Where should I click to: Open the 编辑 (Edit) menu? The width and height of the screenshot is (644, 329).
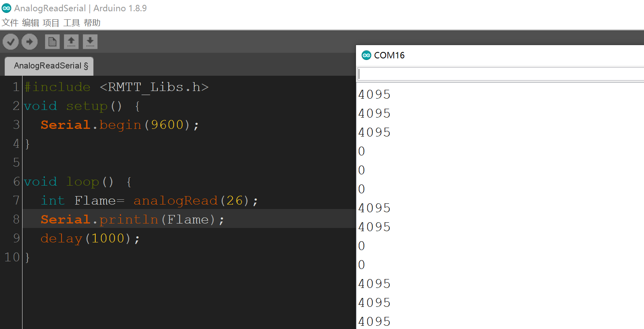pos(31,23)
